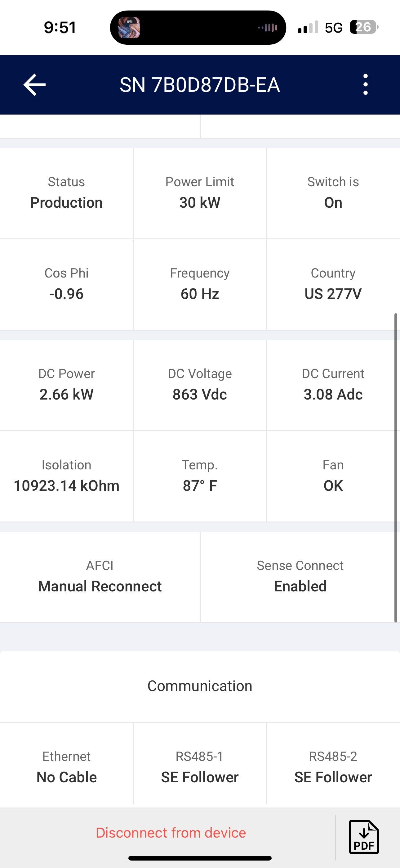Tap the Disconnect from device link

pyautogui.click(x=171, y=833)
